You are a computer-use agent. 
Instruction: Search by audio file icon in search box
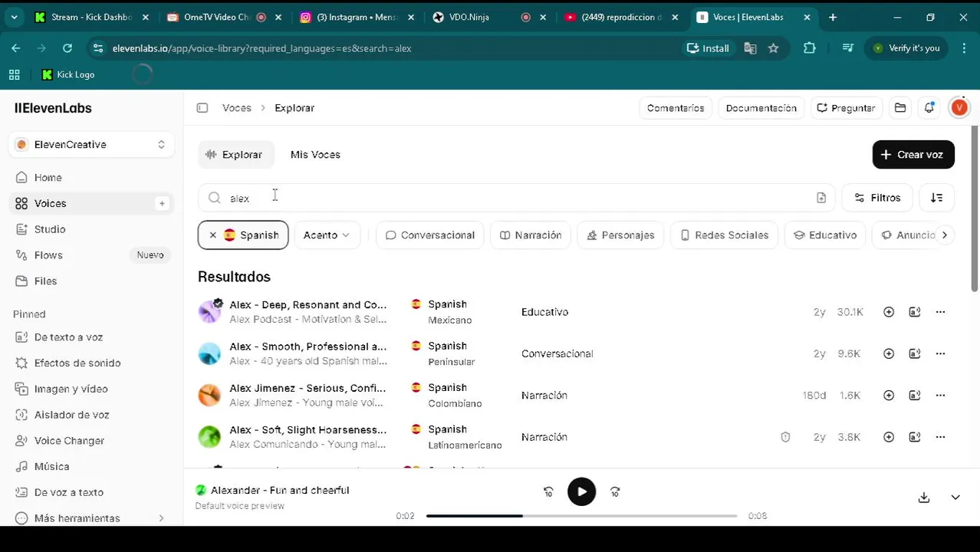click(821, 198)
